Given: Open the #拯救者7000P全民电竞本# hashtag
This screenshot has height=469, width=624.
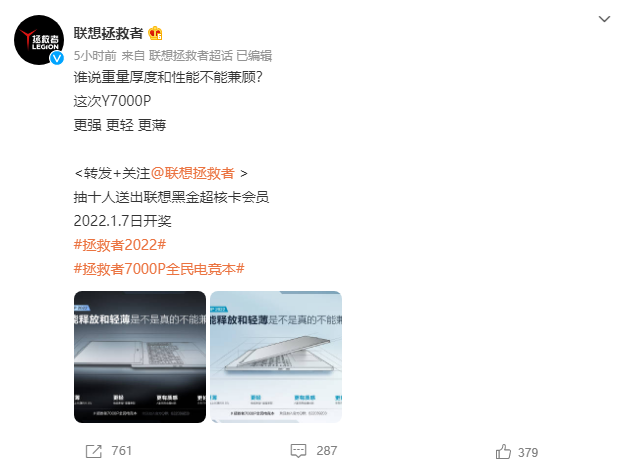Looking at the screenshot, I should (x=159, y=269).
